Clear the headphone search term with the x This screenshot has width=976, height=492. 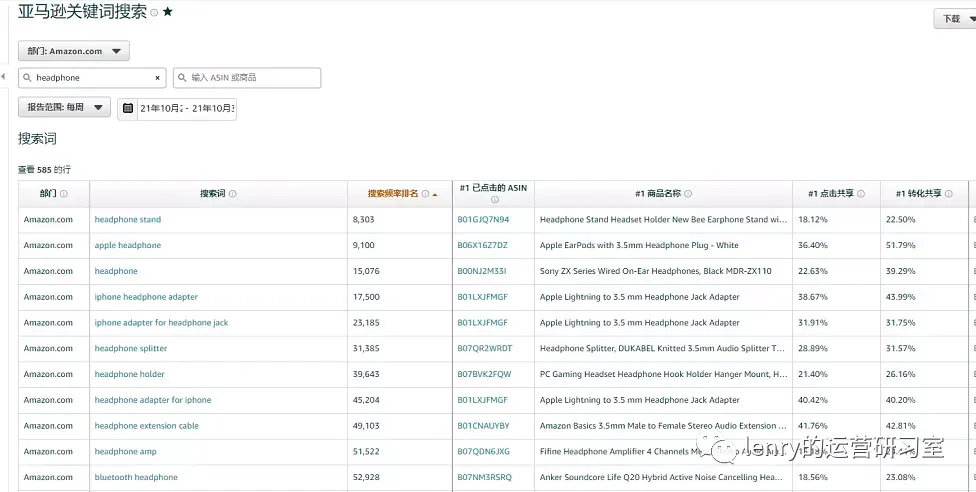click(157, 78)
